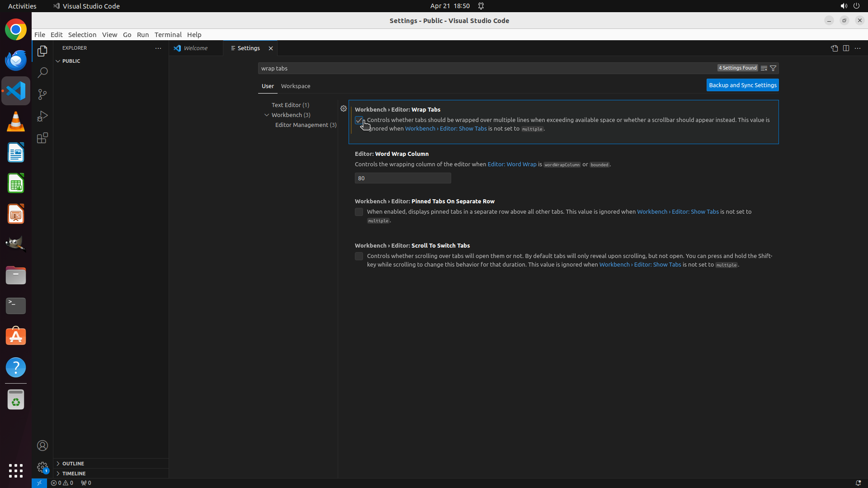
Task: Expand the Timeline section
Action: 74,474
